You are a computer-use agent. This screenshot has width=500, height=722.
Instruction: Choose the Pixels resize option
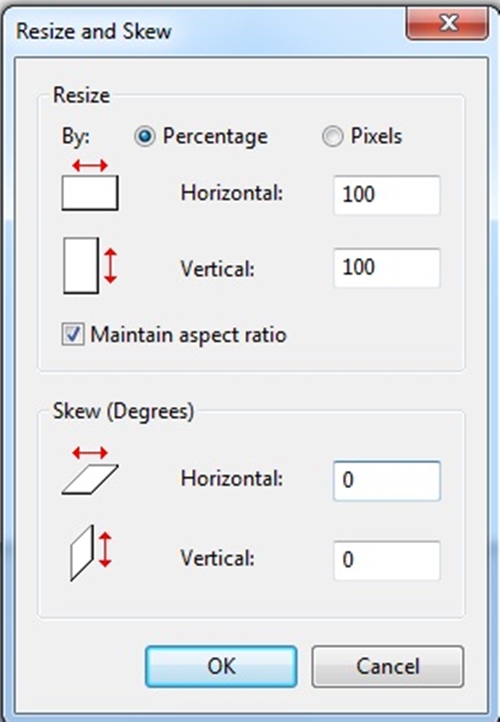pyautogui.click(x=332, y=137)
